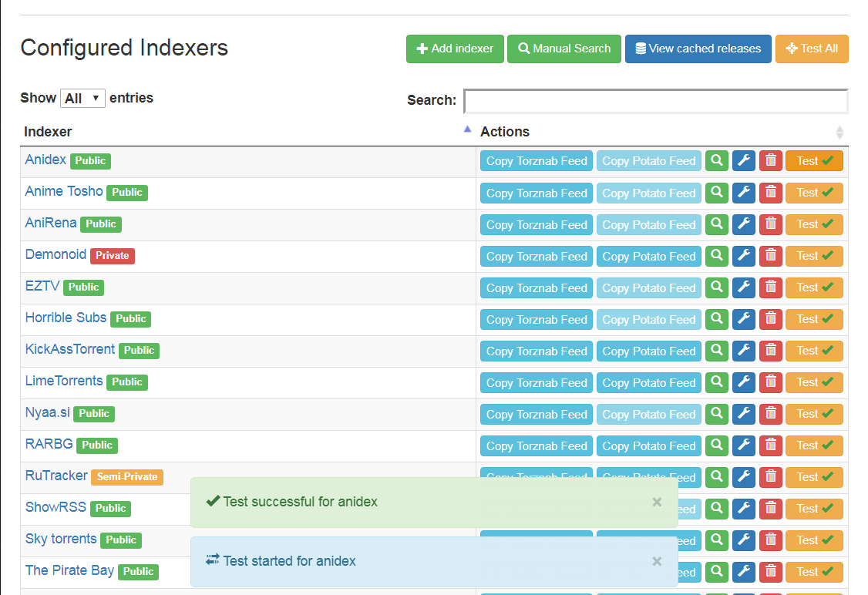Open wrench configuration for Anime Tosho

point(743,193)
